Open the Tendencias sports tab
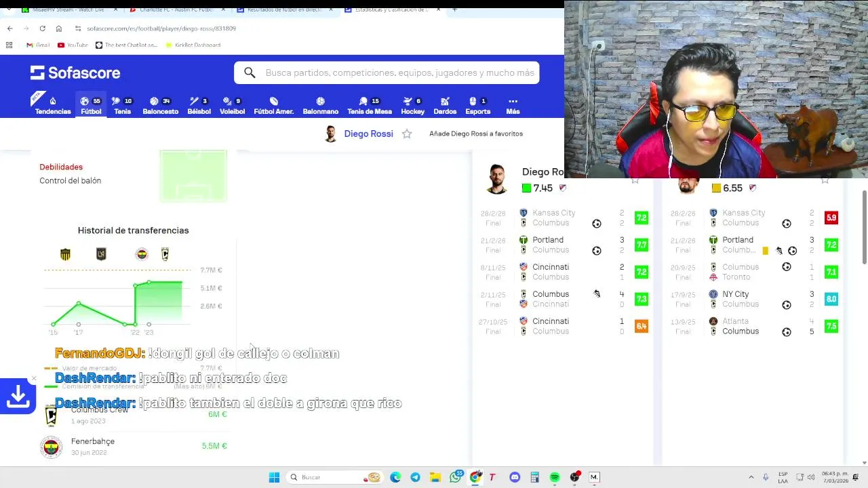This screenshot has width=868, height=488. click(x=53, y=106)
